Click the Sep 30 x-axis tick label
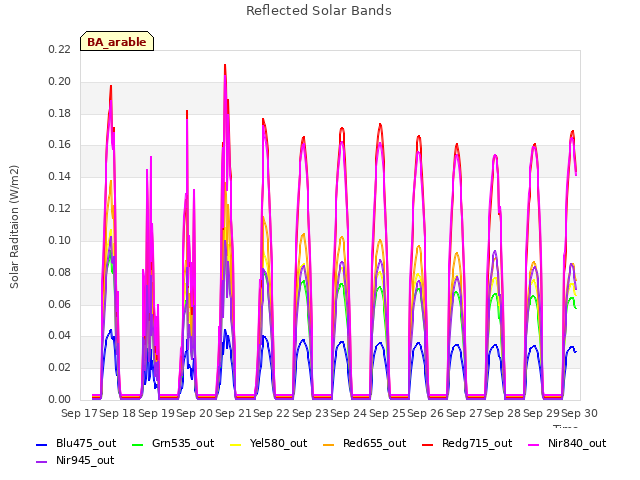Screen dimensions: 640x480 click(580, 413)
